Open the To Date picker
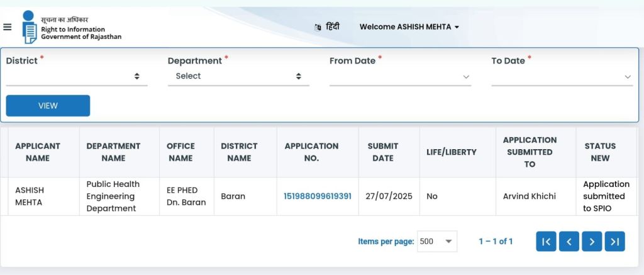The height and width of the screenshot is (275, 644). tap(561, 76)
